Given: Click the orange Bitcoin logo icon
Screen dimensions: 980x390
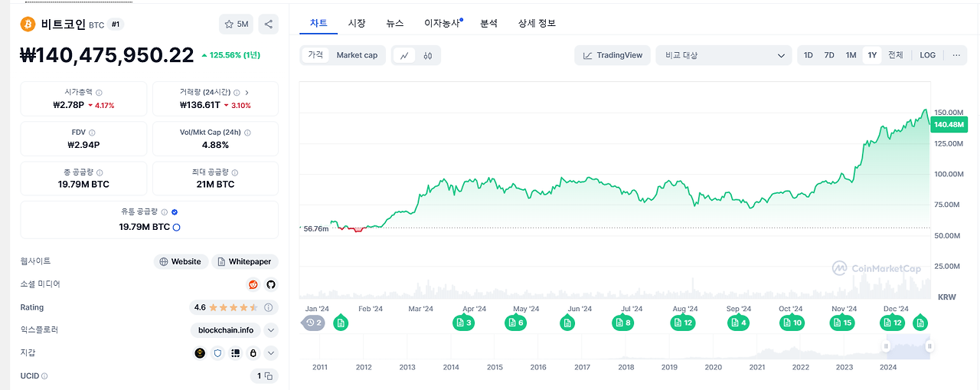Looking at the screenshot, I should tap(28, 24).
